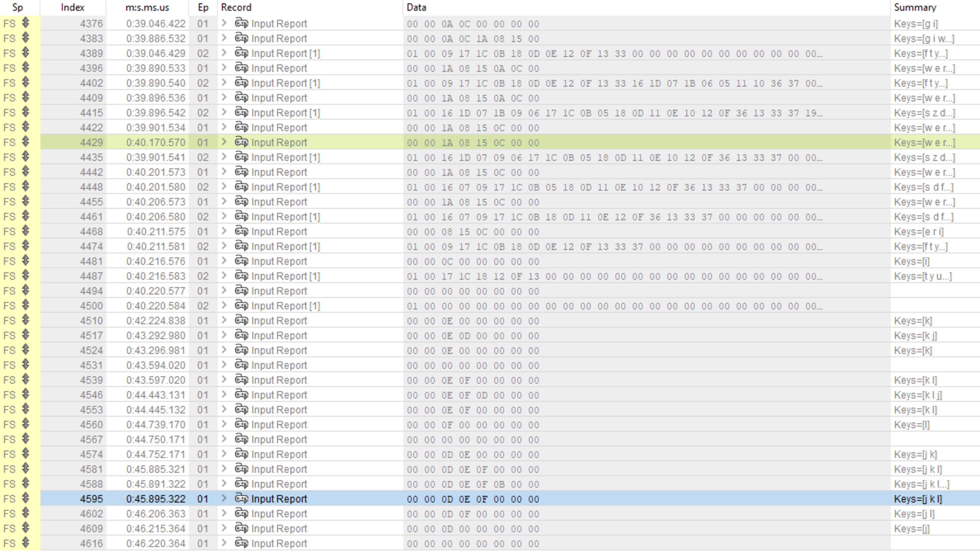The width and height of the screenshot is (980, 552).
Task: Expand the record at index 4429
Action: (x=224, y=142)
